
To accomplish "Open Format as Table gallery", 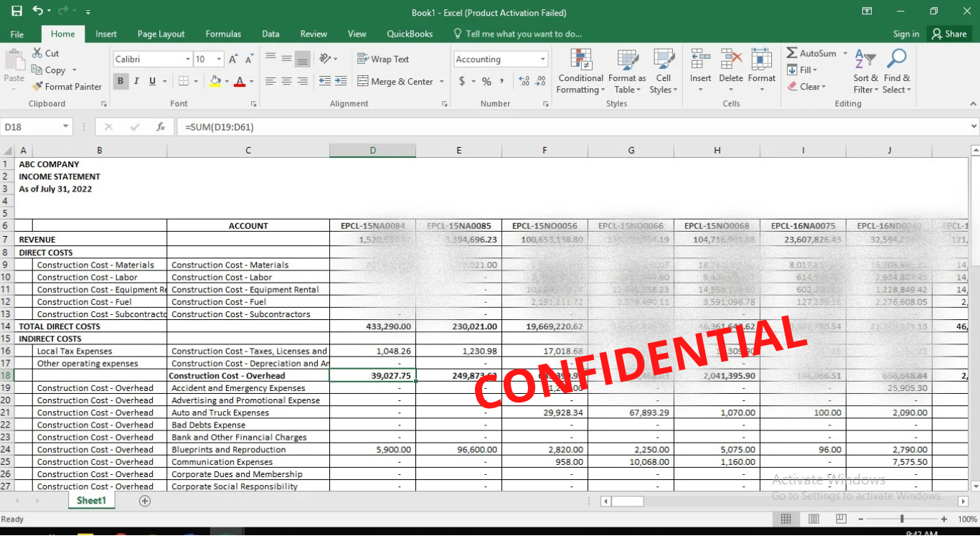I will pyautogui.click(x=627, y=71).
